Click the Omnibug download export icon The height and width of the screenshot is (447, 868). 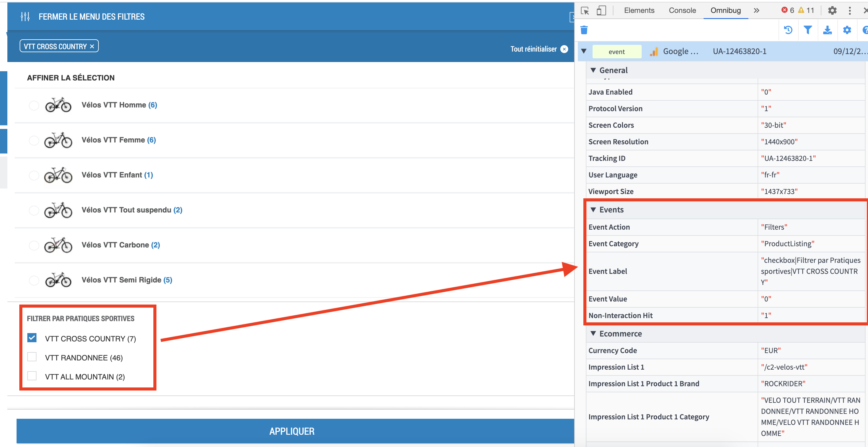(x=827, y=30)
